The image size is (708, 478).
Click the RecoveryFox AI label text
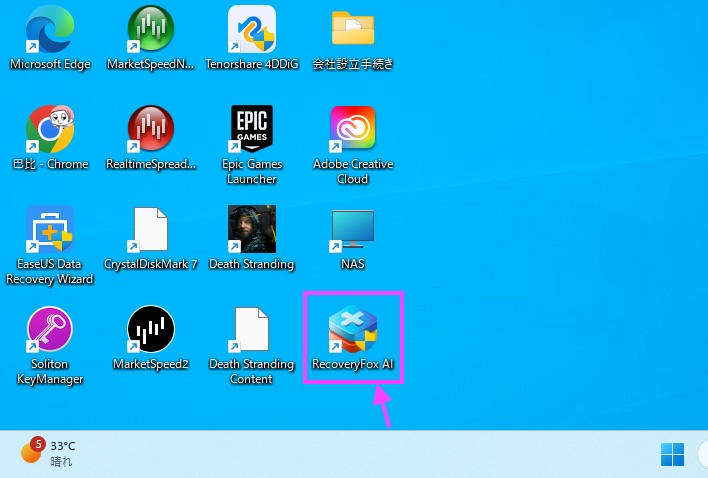tap(353, 364)
